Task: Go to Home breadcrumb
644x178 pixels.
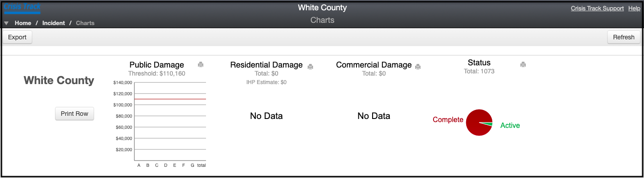Action: click(x=23, y=23)
